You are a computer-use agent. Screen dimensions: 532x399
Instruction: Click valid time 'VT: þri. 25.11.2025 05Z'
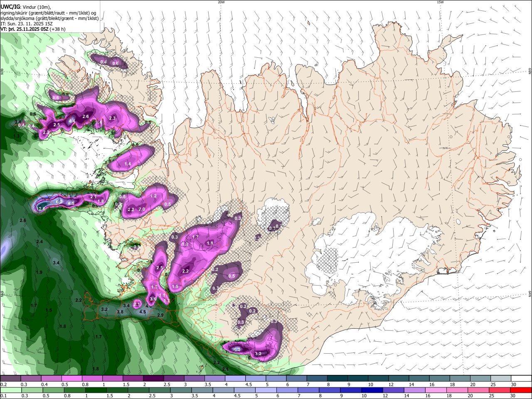point(25,29)
